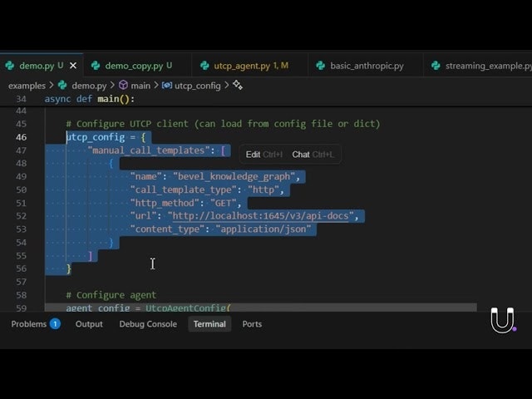Click the Chat Ctrl+L inline button
Image resolution: width=532 pixels, height=399 pixels.
point(313,155)
